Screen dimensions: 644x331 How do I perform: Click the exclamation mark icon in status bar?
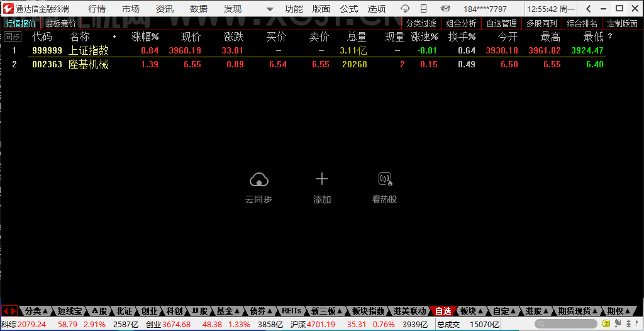636,323
